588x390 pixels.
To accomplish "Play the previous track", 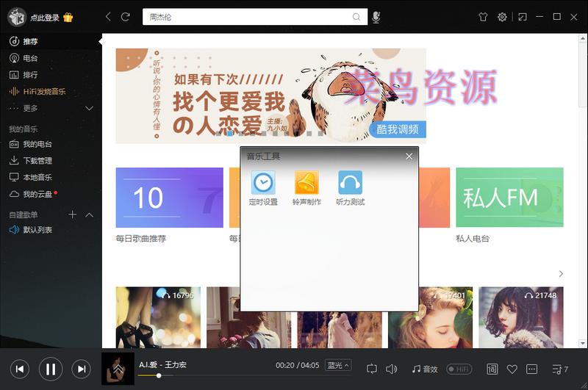I will (20, 369).
